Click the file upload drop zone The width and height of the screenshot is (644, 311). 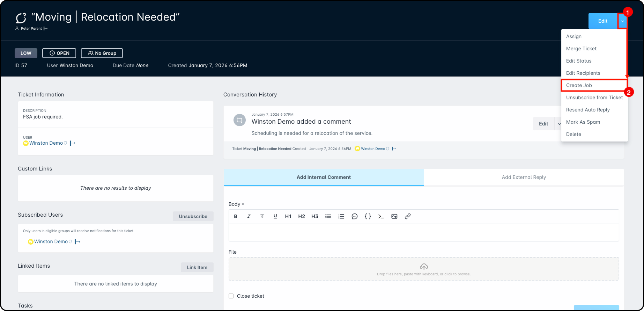click(x=423, y=269)
